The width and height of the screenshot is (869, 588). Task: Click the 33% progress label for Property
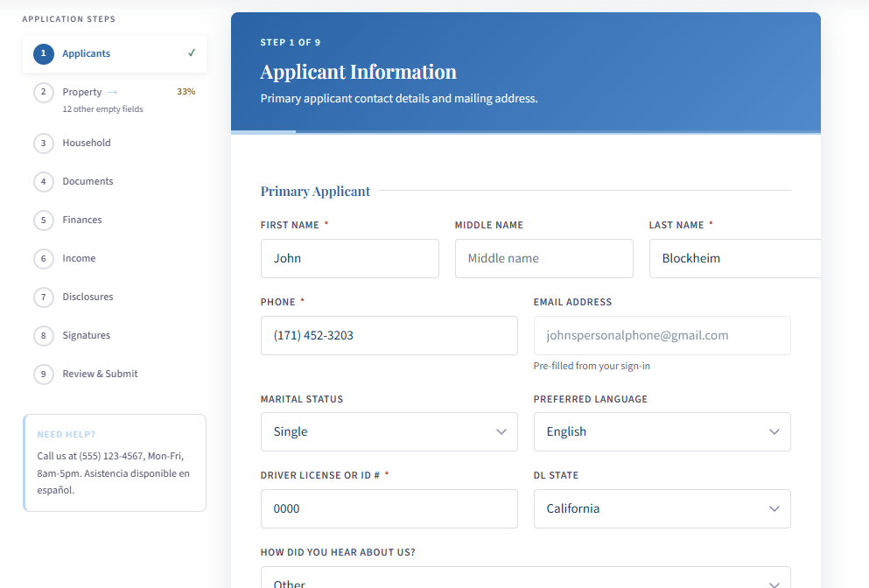pyautogui.click(x=186, y=92)
